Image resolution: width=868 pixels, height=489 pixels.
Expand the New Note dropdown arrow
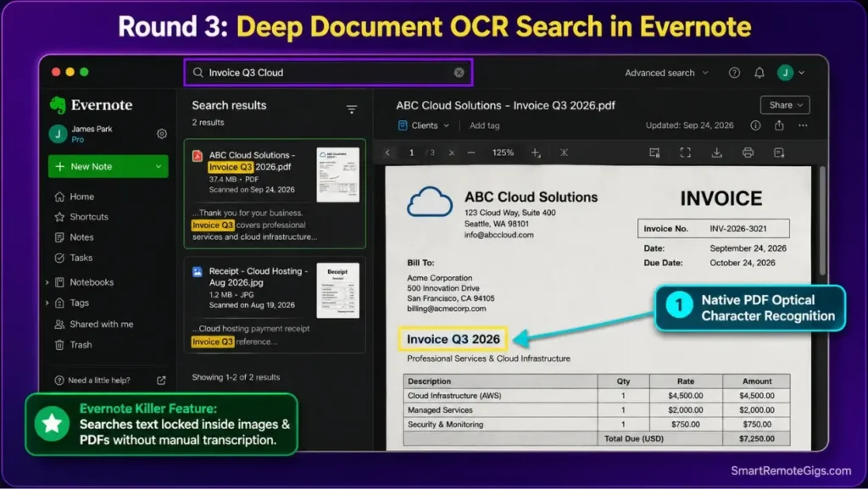(159, 166)
